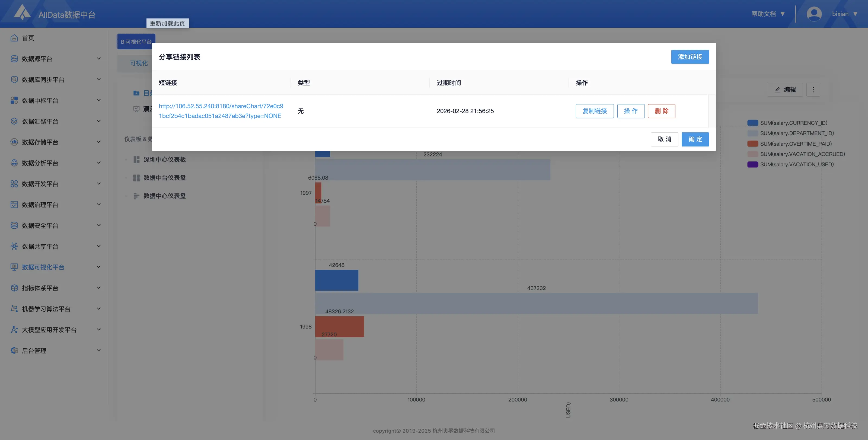Expand the 数据安全平台 menu chevron

coord(98,225)
